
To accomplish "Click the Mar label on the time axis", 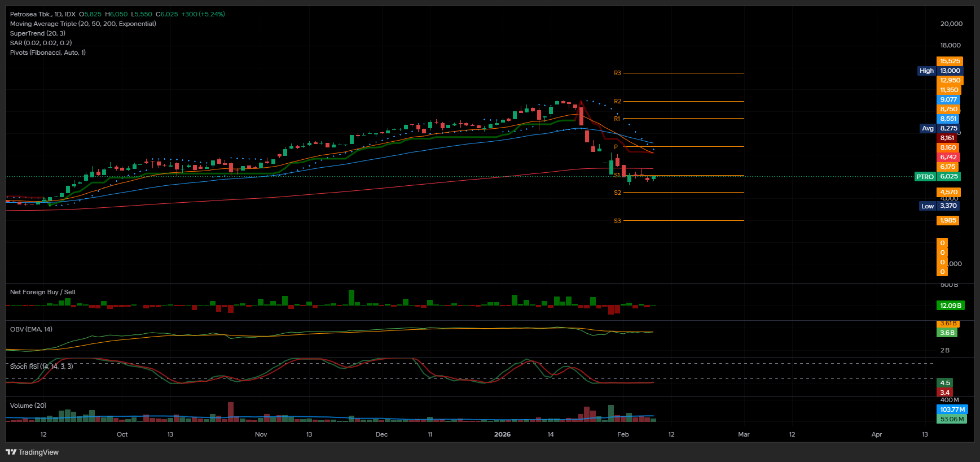I will tap(744, 434).
